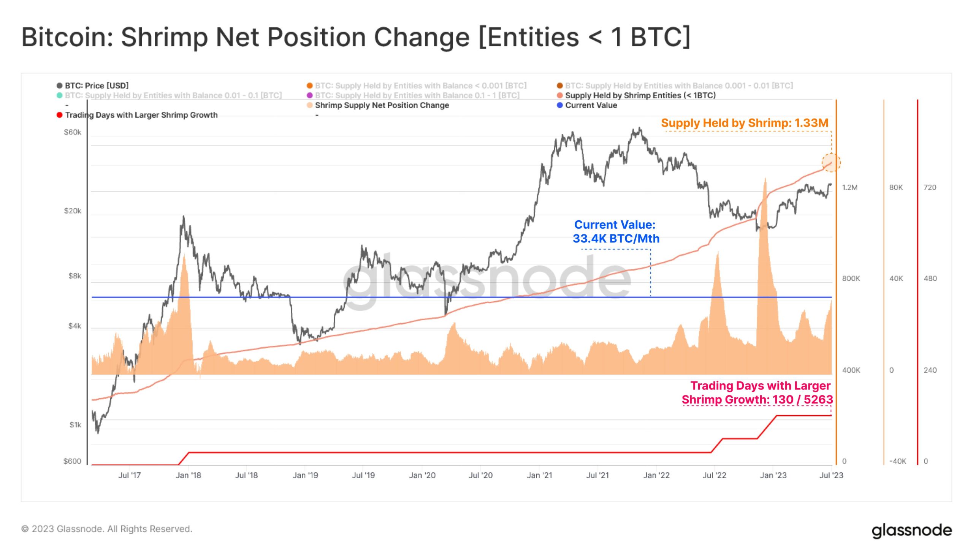The image size is (973, 560).
Task: Click the Trading Days with Larger Shrimp Growth annotation
Action: pyautogui.click(x=757, y=392)
